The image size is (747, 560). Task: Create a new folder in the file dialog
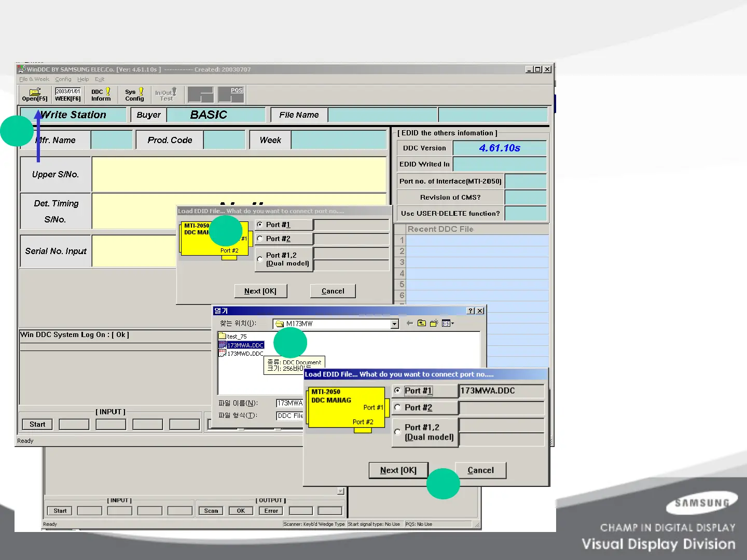(434, 324)
